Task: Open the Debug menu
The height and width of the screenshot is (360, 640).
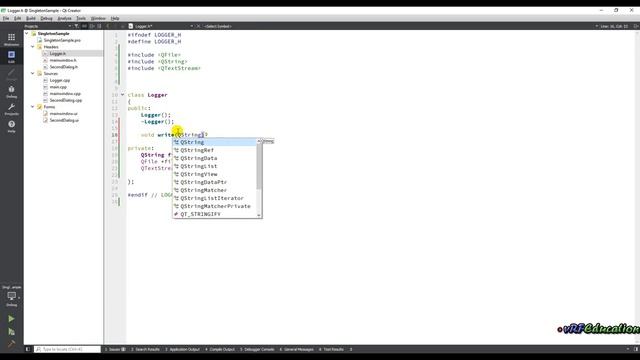Action: (x=46, y=18)
